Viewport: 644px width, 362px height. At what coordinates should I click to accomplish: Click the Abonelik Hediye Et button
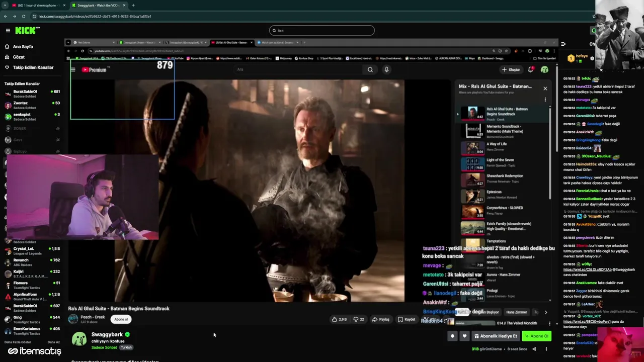[496, 336]
